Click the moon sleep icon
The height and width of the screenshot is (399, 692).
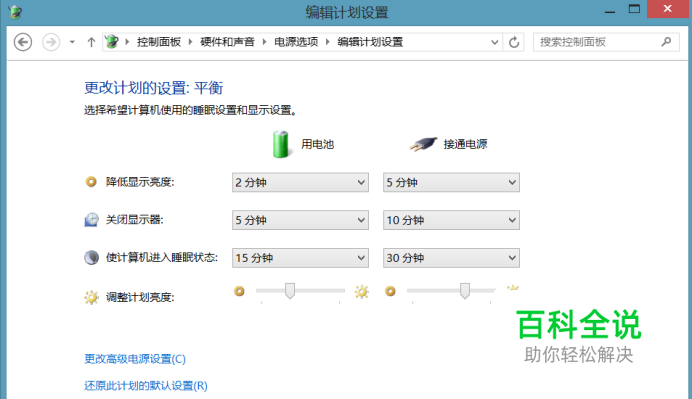(91, 258)
